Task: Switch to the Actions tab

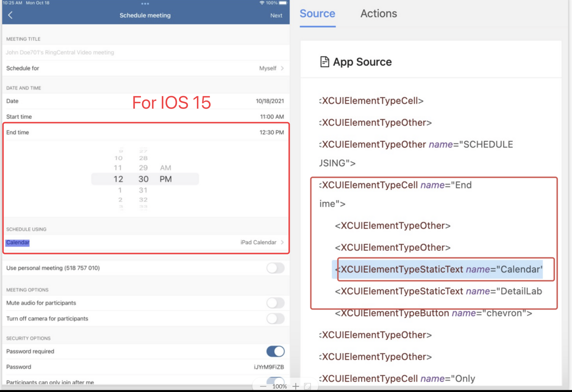Action: pyautogui.click(x=378, y=14)
